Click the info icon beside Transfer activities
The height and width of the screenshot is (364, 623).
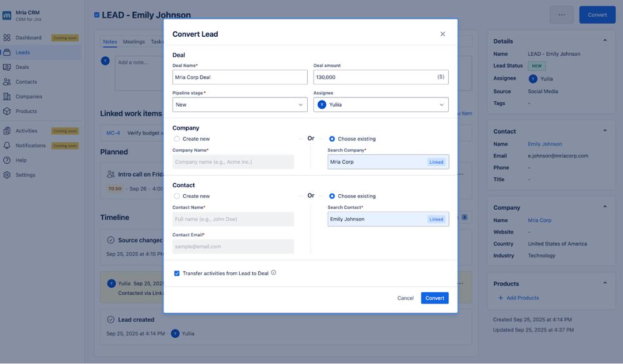(273, 273)
